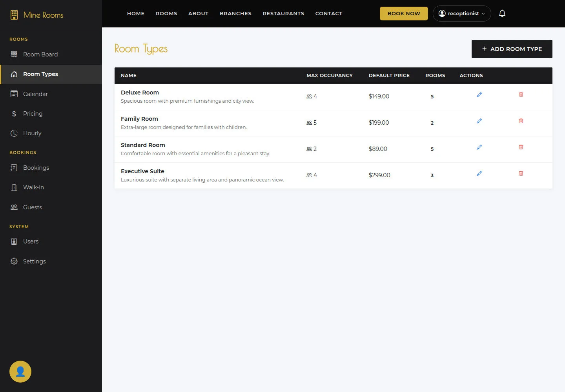
Task: Edit the Family Room type
Action: (479, 121)
